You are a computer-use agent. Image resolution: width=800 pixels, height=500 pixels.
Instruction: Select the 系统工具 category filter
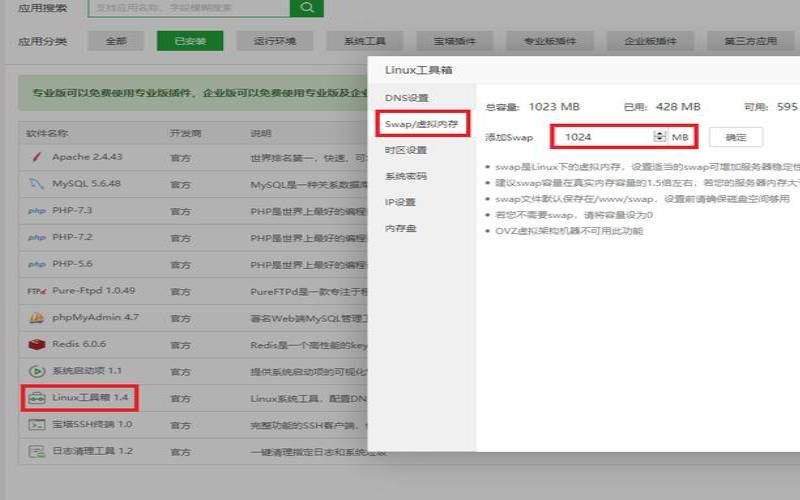(365, 41)
